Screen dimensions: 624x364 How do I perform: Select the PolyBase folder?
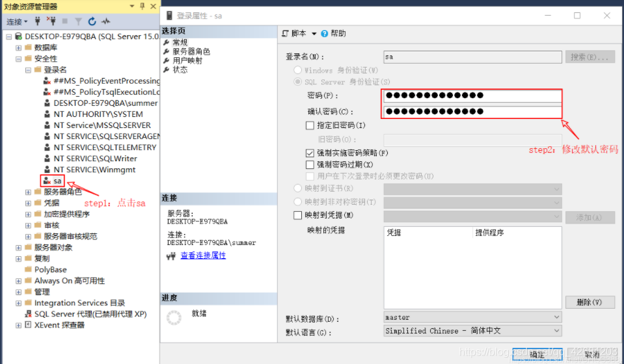(x=51, y=270)
